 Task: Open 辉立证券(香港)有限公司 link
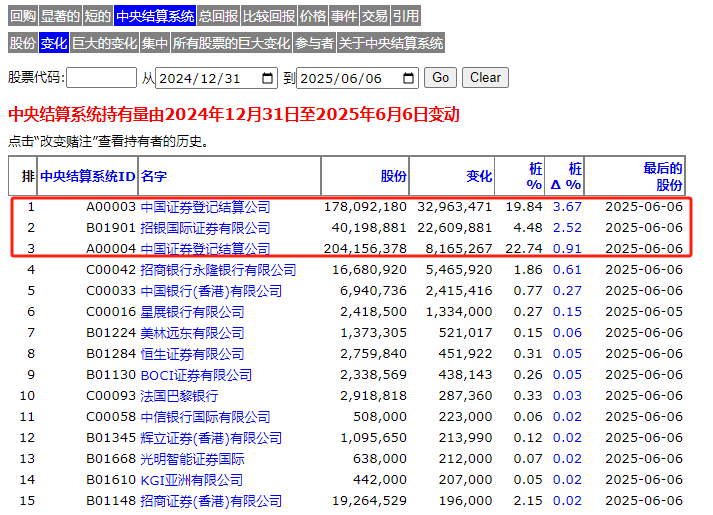click(211, 437)
